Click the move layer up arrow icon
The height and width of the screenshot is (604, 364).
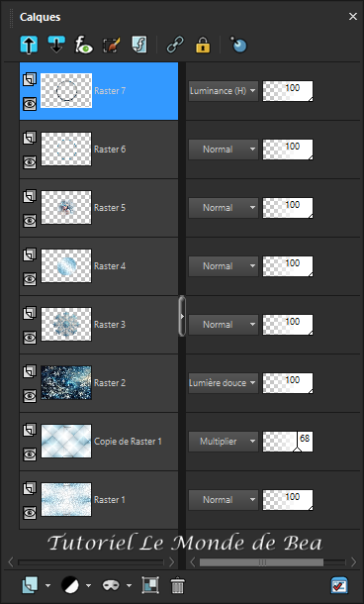29,45
